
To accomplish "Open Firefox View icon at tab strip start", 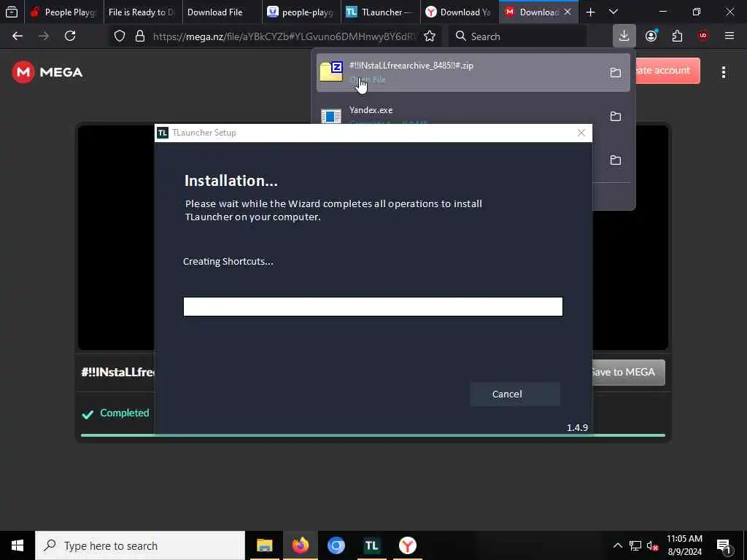I will (12, 12).
